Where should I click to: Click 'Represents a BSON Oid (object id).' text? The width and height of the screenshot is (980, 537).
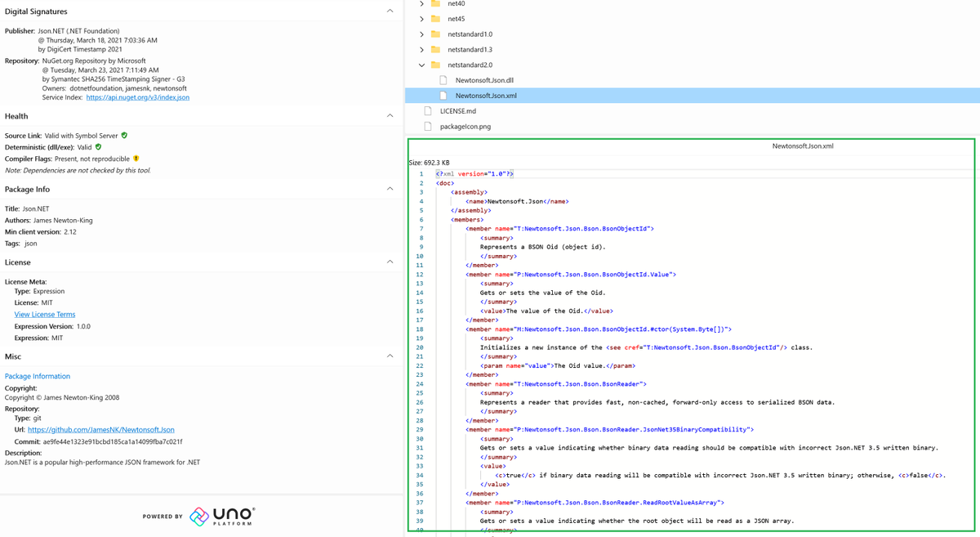pyautogui.click(x=543, y=247)
